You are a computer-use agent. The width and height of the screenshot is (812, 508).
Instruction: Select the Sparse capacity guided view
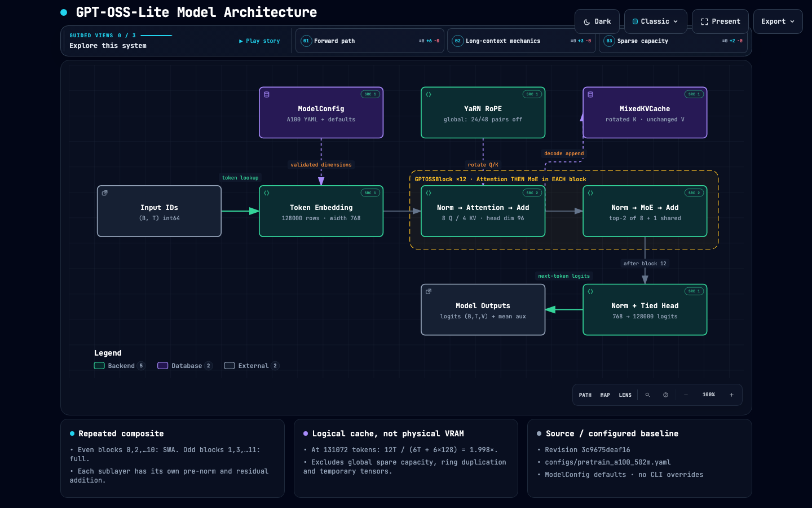click(x=673, y=41)
